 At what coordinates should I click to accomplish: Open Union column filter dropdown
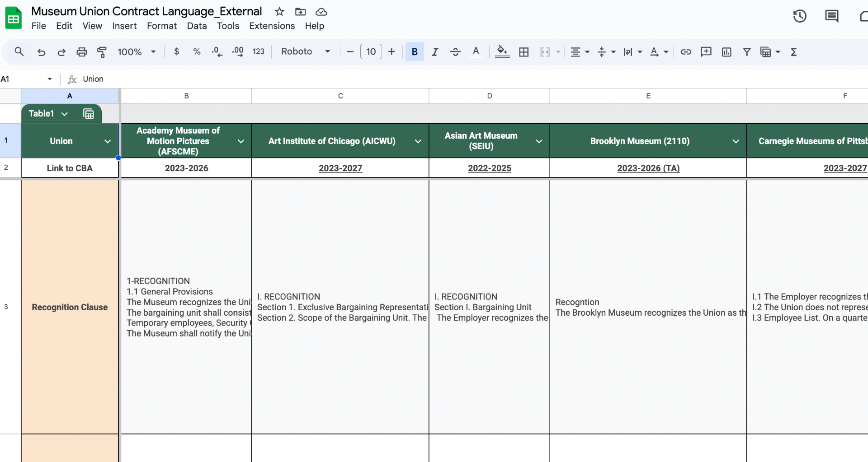[108, 141]
